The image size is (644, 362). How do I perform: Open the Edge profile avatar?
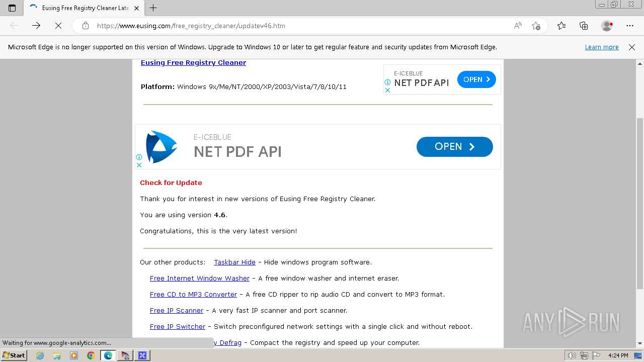pos(607,26)
